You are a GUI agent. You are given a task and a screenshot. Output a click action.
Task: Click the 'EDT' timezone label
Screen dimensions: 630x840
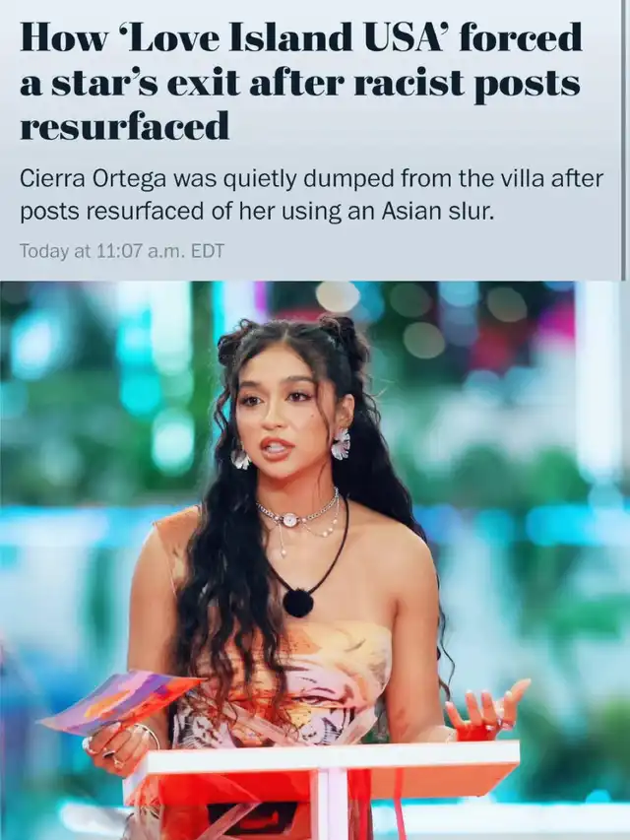pyautogui.click(x=208, y=251)
